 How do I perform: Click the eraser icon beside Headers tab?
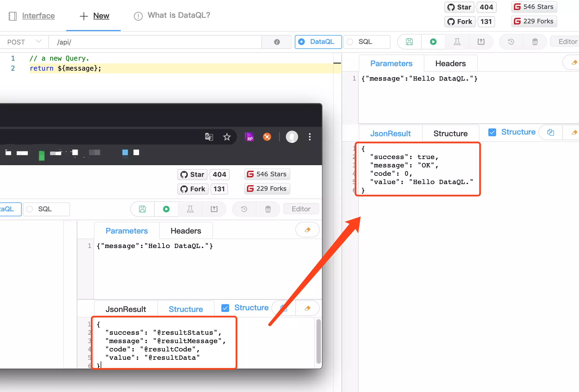(574, 63)
